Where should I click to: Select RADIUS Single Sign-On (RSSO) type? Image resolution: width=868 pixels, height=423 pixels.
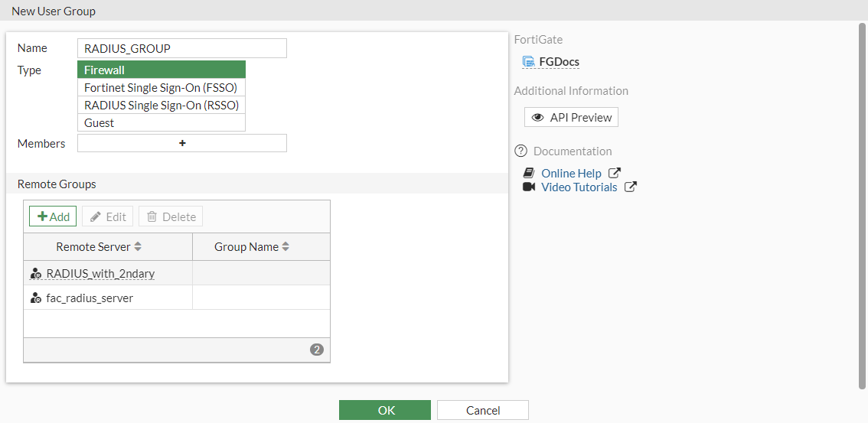[162, 106]
